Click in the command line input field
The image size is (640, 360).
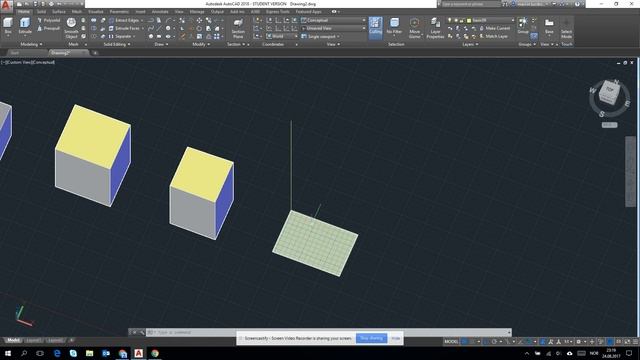tap(329, 332)
